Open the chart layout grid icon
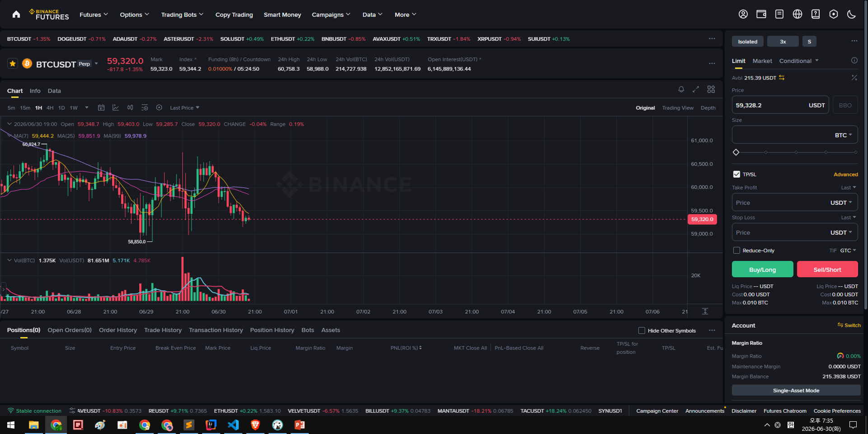 711,90
